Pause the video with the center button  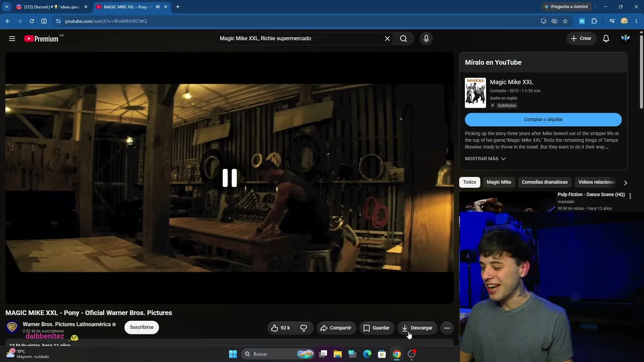coord(230,178)
